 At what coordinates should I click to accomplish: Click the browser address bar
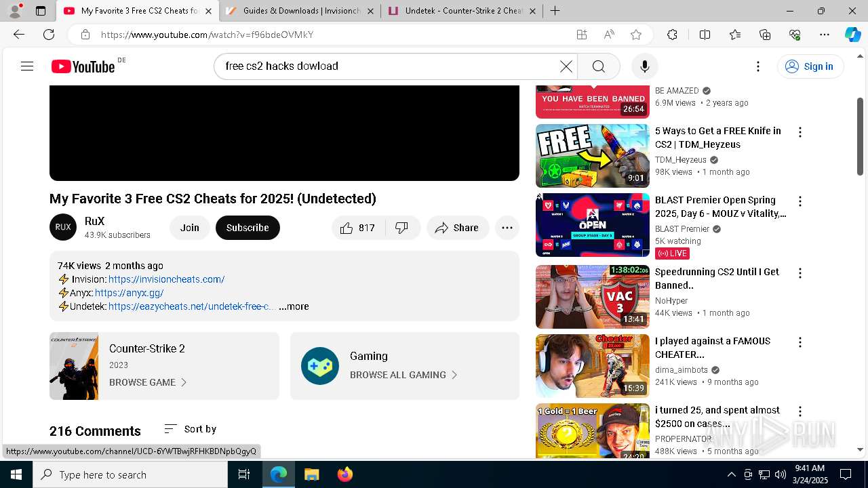[x=332, y=35]
